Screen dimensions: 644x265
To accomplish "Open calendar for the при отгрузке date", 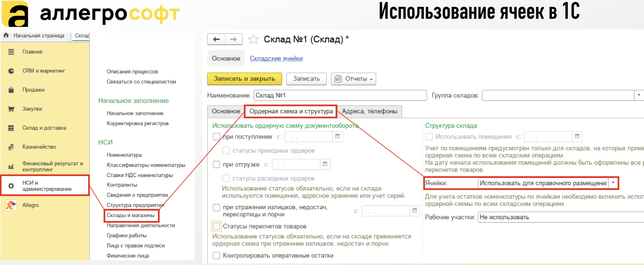I will pos(325,164).
